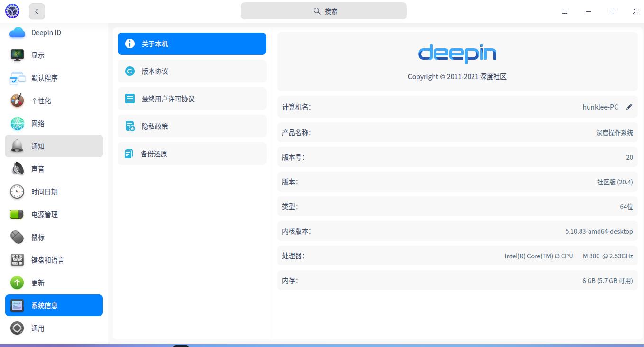Screen dimensions: 644x347
Task: Open the 通知 bell icon
Action: pos(17,146)
